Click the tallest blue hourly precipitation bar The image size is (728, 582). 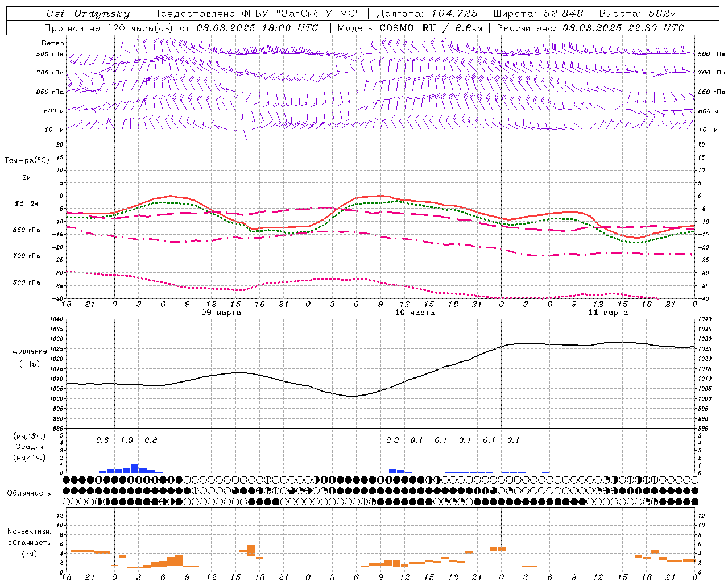tap(135, 468)
